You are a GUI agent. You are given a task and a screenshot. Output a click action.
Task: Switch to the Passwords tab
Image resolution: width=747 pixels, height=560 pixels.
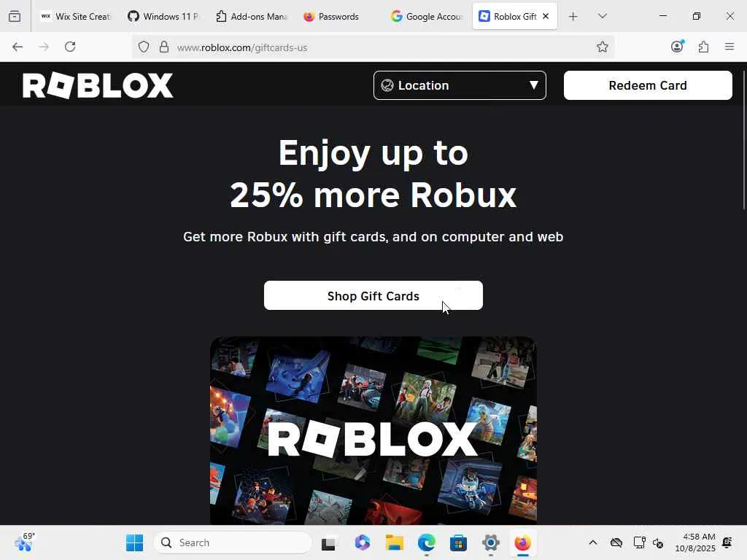[332, 16]
